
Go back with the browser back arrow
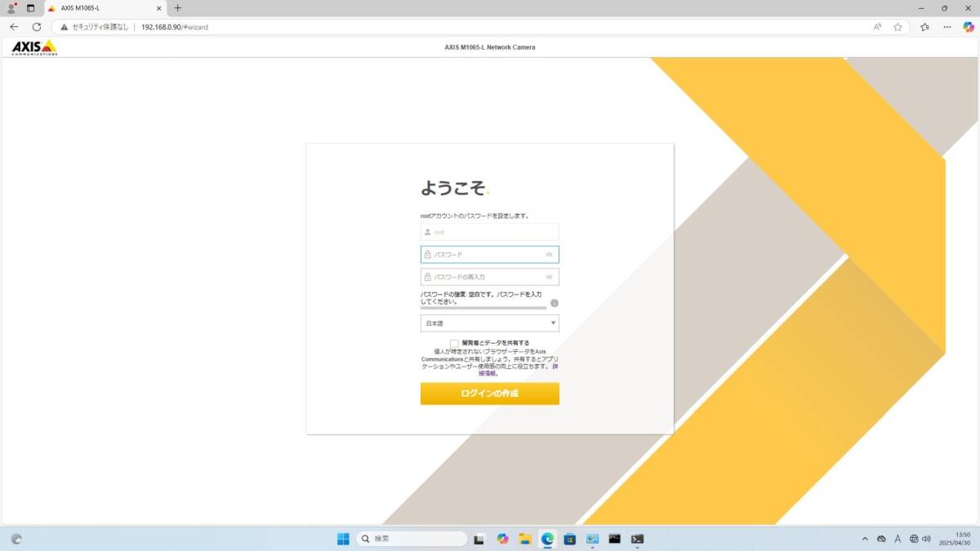point(14,27)
